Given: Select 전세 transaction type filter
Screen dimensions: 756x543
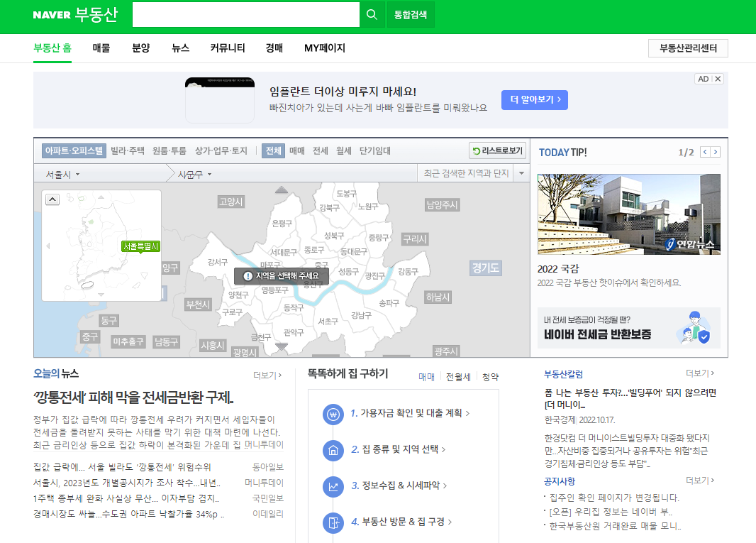Looking at the screenshot, I should pos(321,151).
